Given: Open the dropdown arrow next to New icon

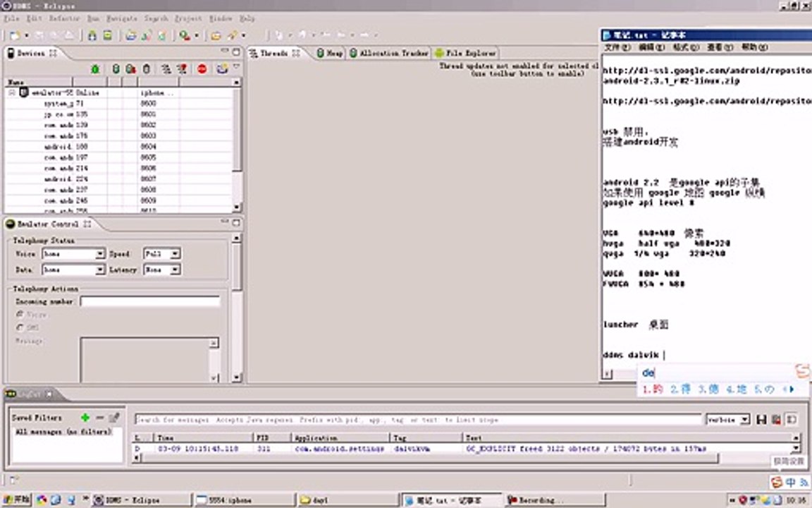Looking at the screenshot, I should [26, 35].
